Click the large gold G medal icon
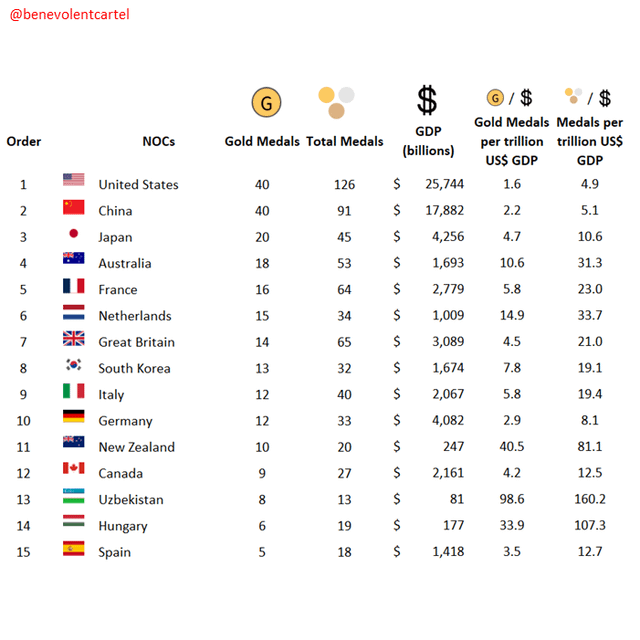The image size is (640, 640). point(266,102)
